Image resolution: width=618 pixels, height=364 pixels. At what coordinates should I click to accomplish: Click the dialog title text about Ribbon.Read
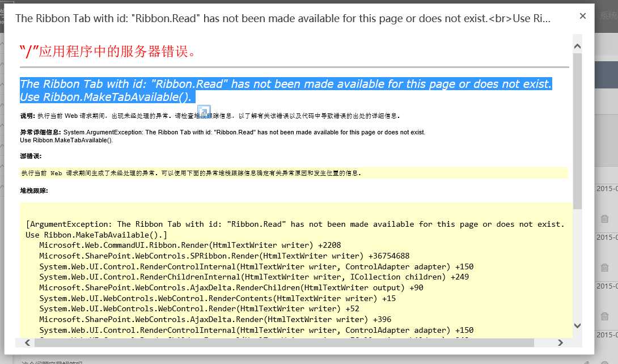(282, 19)
